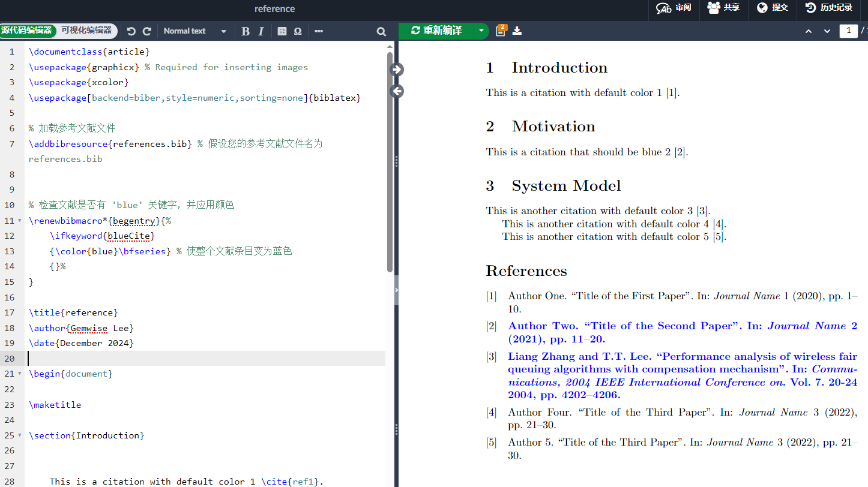Screen dimensions: 868x487
Task: Click the pane collapse handle on divider
Action: click(x=396, y=290)
